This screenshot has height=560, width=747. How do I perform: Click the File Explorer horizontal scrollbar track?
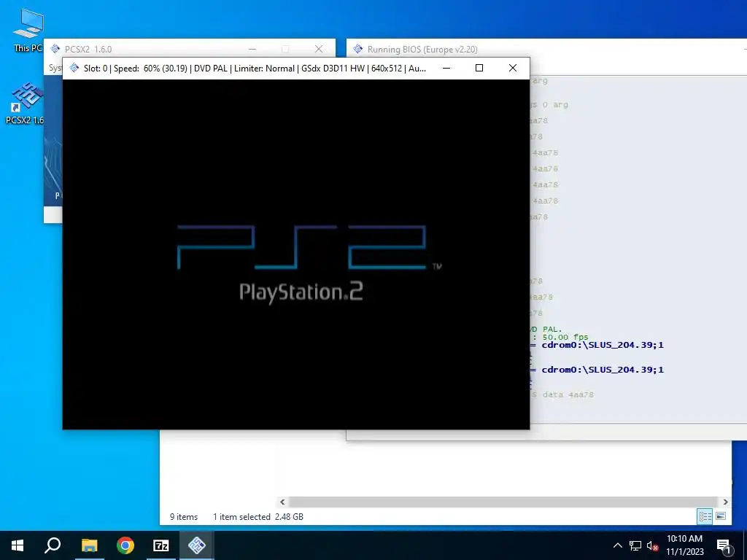tap(503, 502)
